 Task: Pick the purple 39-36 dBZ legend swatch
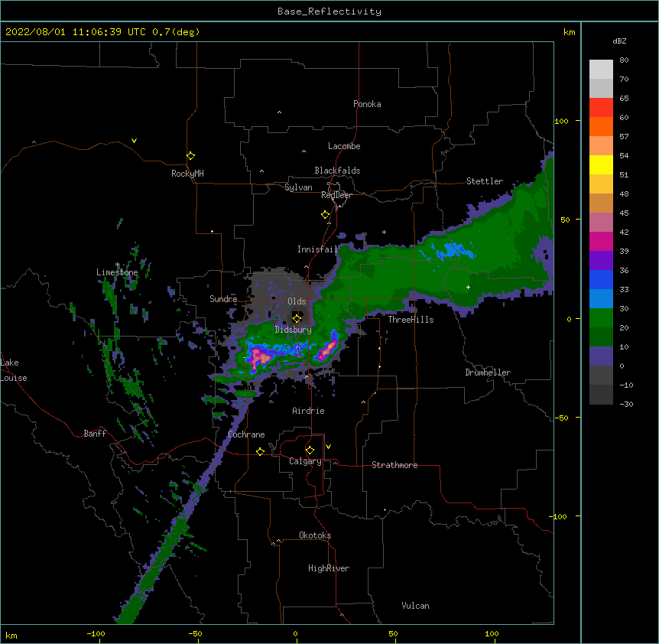[601, 261]
